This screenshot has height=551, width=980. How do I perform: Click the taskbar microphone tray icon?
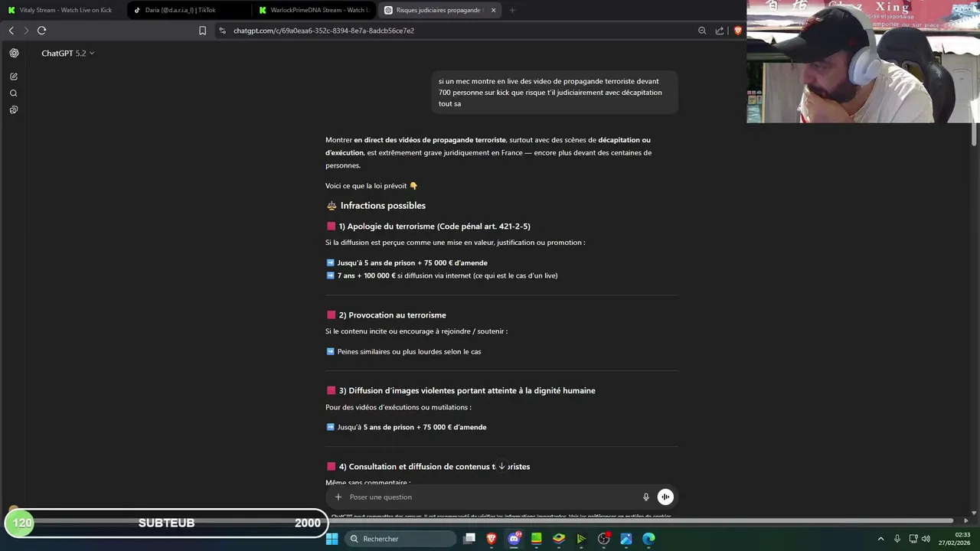pos(897,539)
